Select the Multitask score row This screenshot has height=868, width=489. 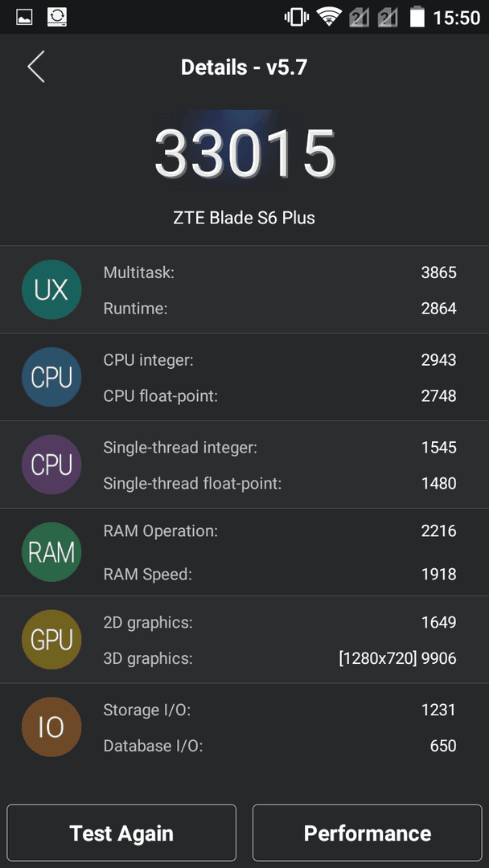pyautogui.click(x=280, y=272)
